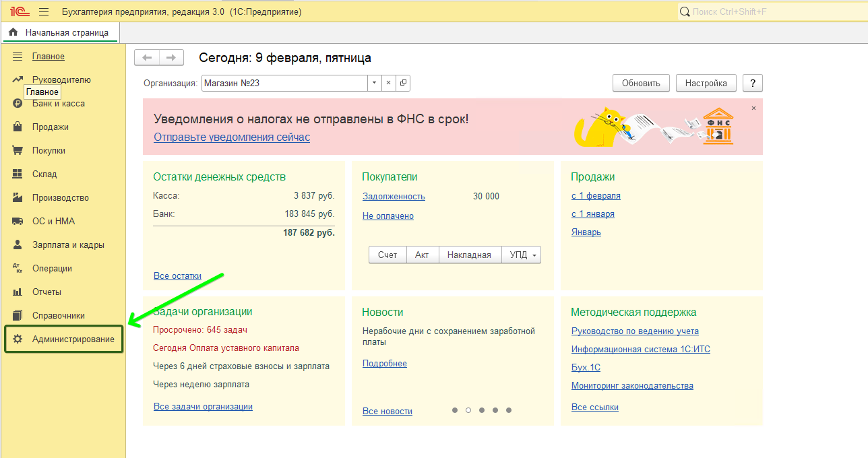Image resolution: width=868 pixels, height=458 pixels.
Task: Open Руководство по ведению учета link
Action: coord(635,331)
